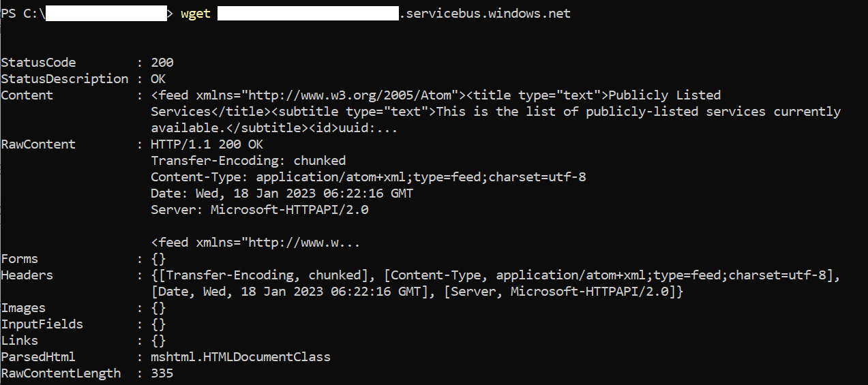The image size is (868, 385).
Task: Click the empty braces next to Images
Action: coord(158,308)
